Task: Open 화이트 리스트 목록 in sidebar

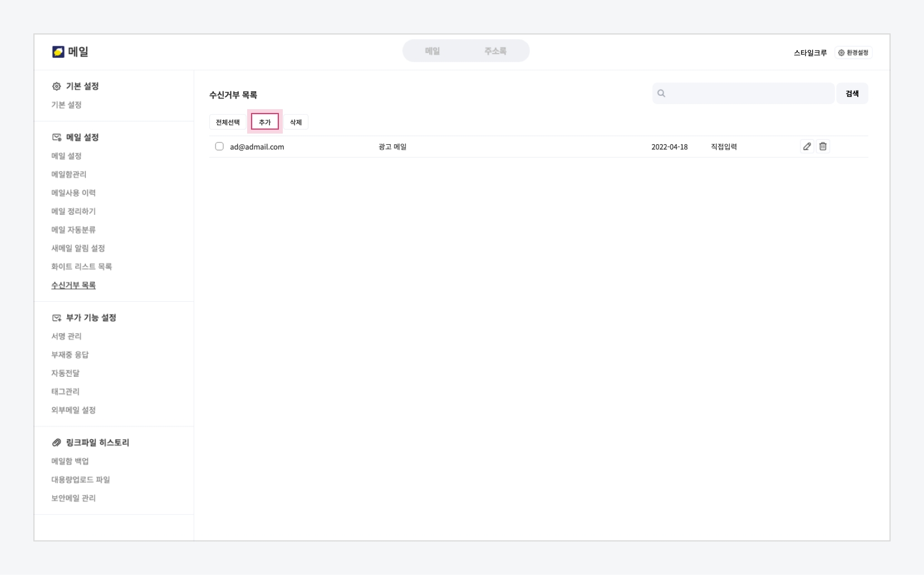Action: tap(82, 267)
